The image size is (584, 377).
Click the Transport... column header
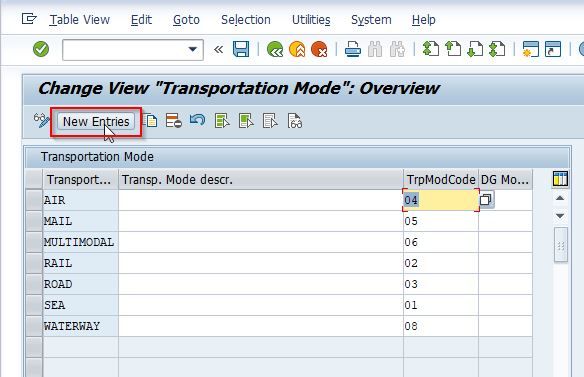(81, 179)
